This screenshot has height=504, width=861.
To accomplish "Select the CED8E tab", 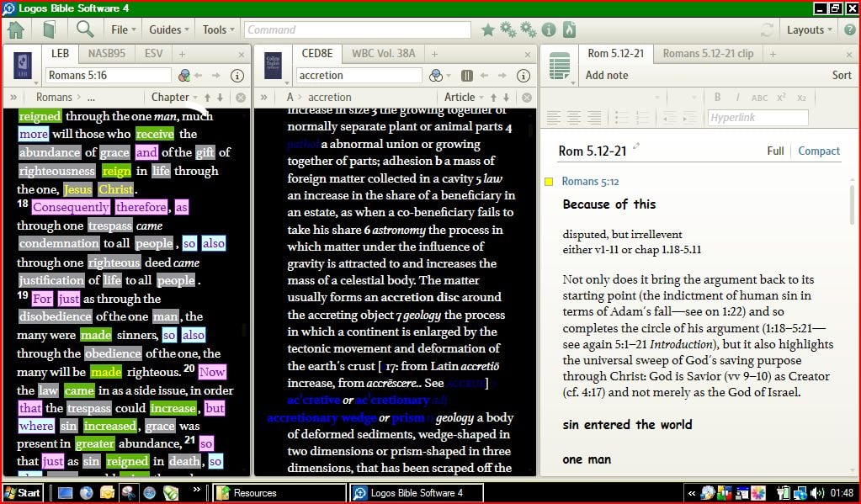I will point(316,53).
